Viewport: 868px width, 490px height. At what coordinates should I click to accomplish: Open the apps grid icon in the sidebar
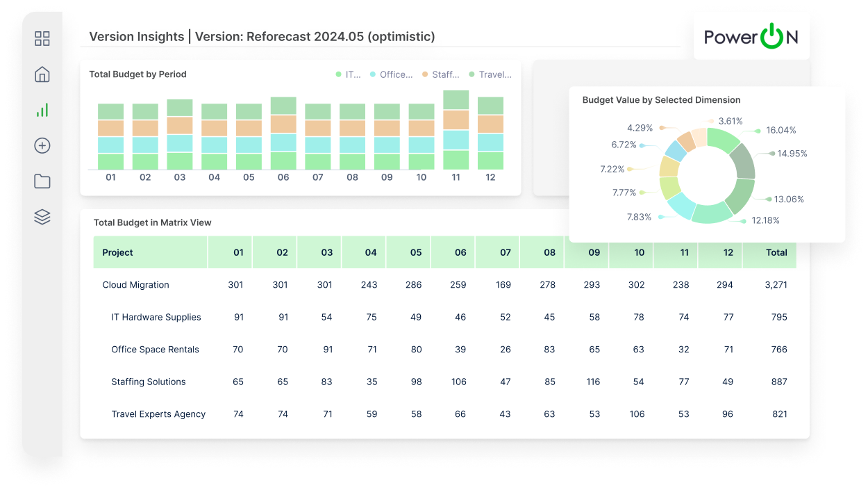pyautogui.click(x=42, y=39)
